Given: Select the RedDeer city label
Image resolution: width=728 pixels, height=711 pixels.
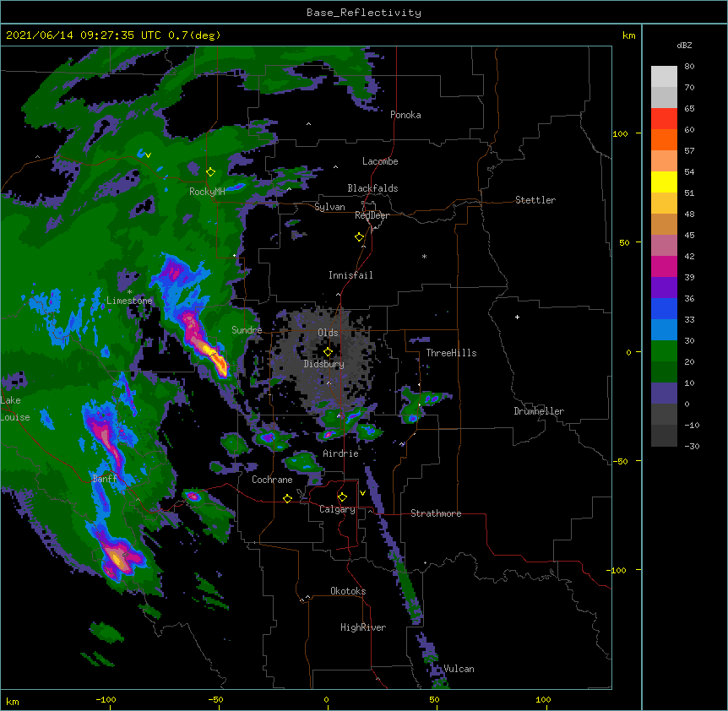Looking at the screenshot, I should (372, 215).
